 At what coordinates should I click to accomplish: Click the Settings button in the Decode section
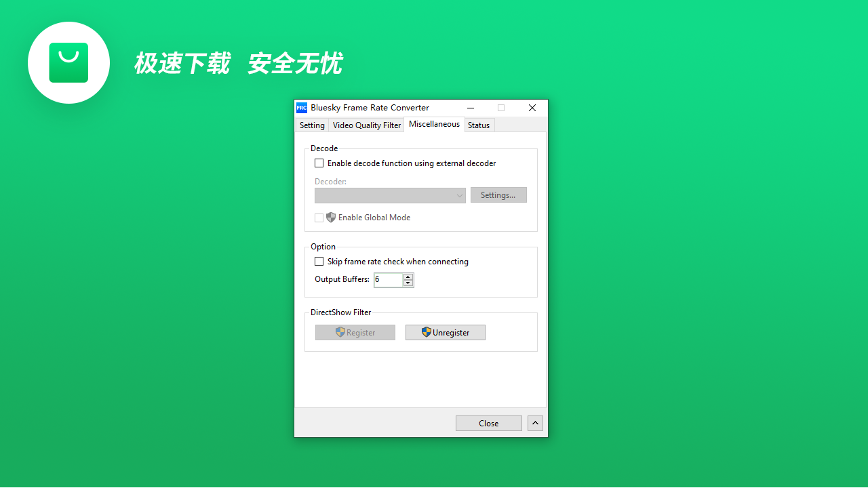coord(498,195)
